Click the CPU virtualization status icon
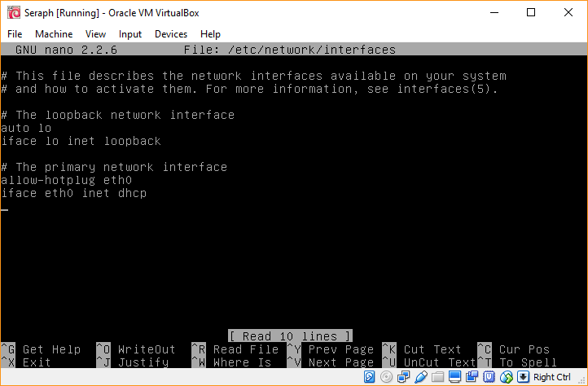The height and width of the screenshot is (386, 588). tap(487, 377)
